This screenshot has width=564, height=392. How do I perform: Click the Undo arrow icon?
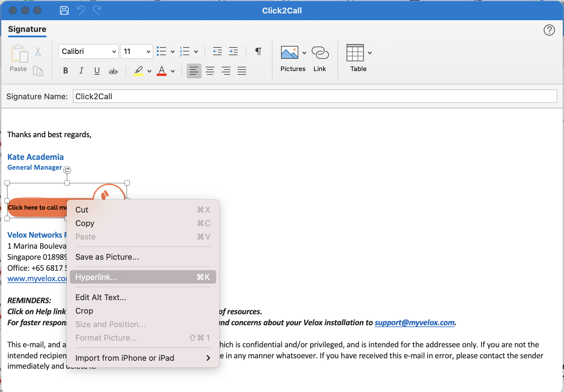[81, 10]
